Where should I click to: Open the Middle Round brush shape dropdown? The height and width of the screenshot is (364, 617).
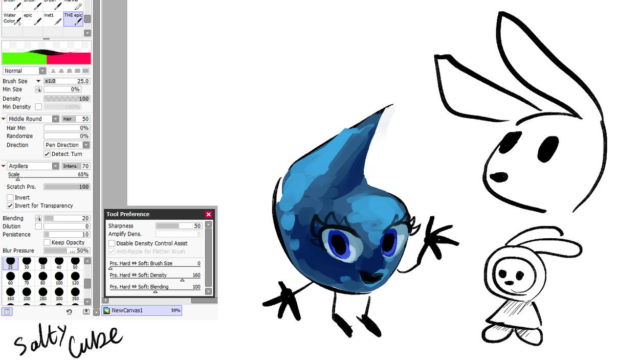[33, 119]
